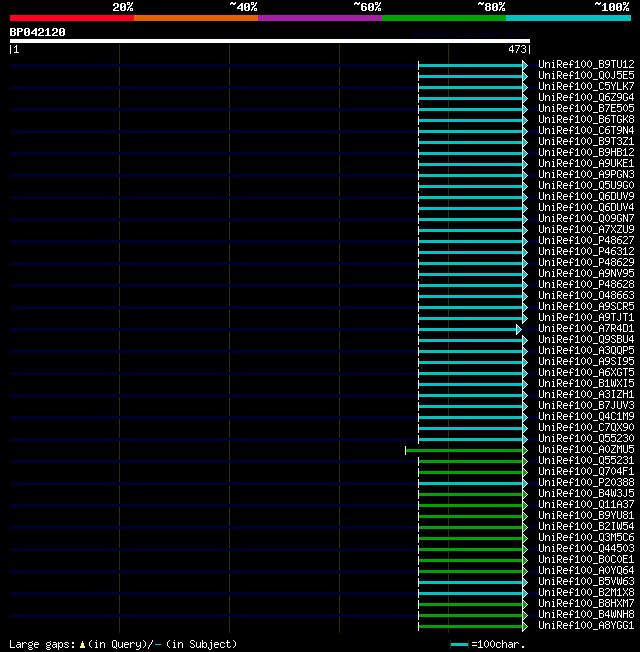Select the UniRef100_B9T3Z1 label
This screenshot has height=652, width=640.
pos(586,141)
